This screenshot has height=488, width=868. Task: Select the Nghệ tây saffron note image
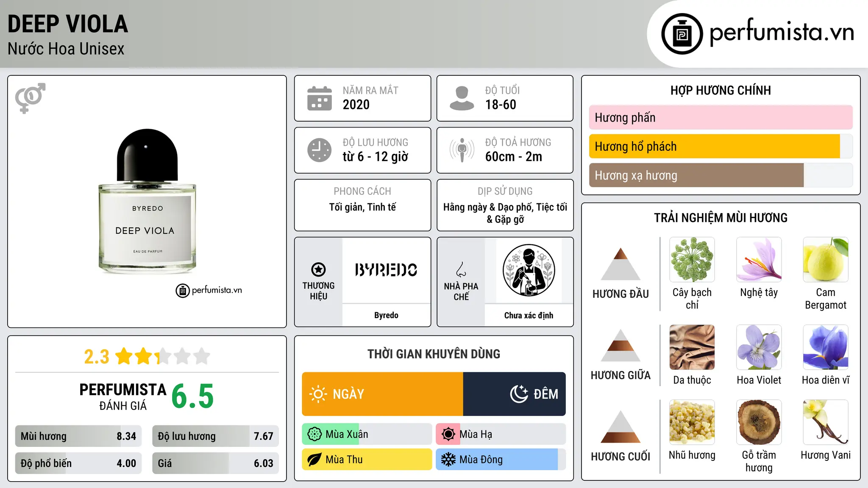(x=759, y=260)
